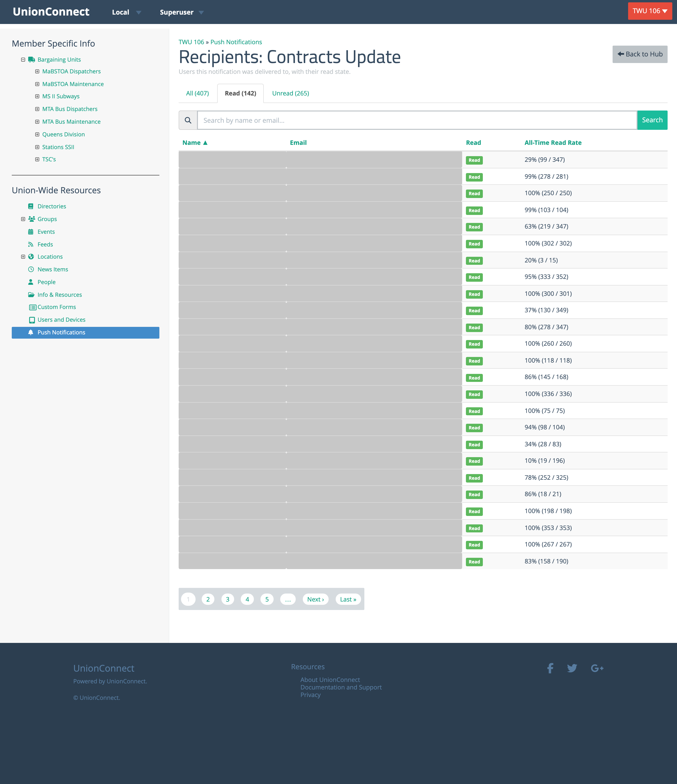Expand the Locations tree node
Viewport: 677px width, 784px height.
23,257
